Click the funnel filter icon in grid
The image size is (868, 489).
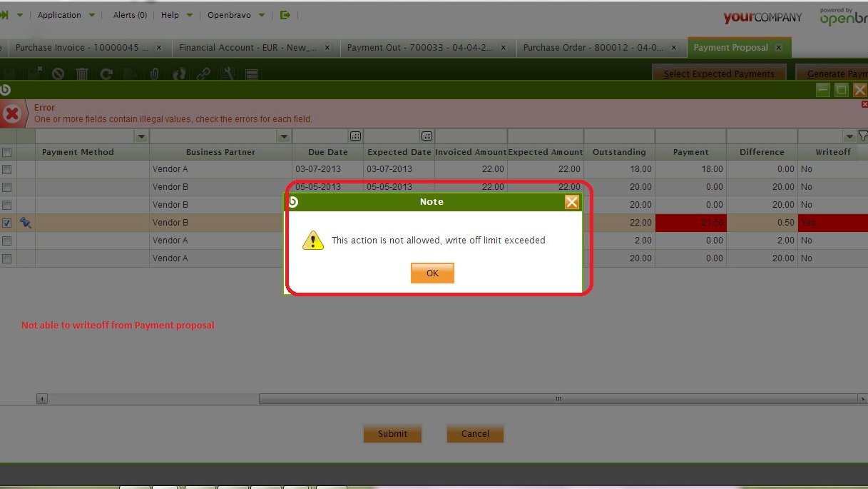[x=862, y=136]
